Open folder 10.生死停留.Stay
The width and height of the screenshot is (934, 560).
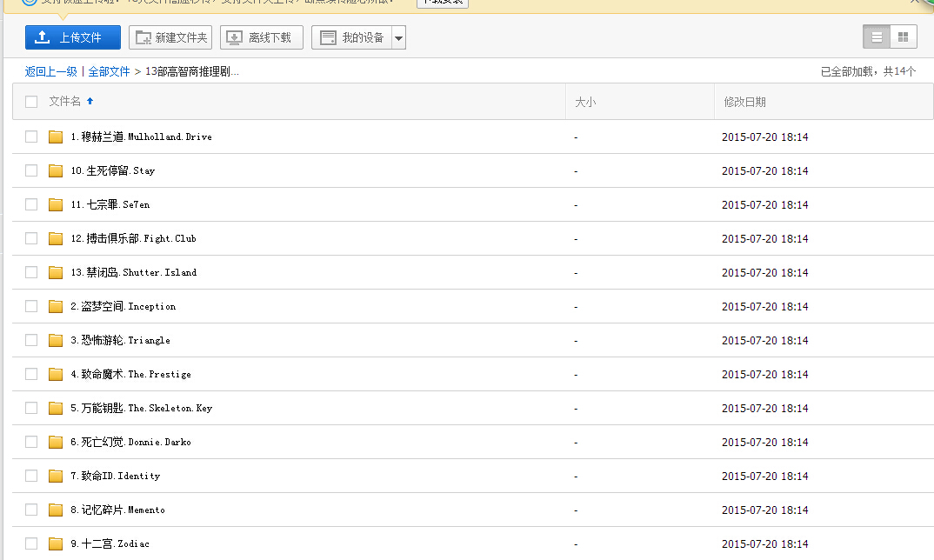112,171
